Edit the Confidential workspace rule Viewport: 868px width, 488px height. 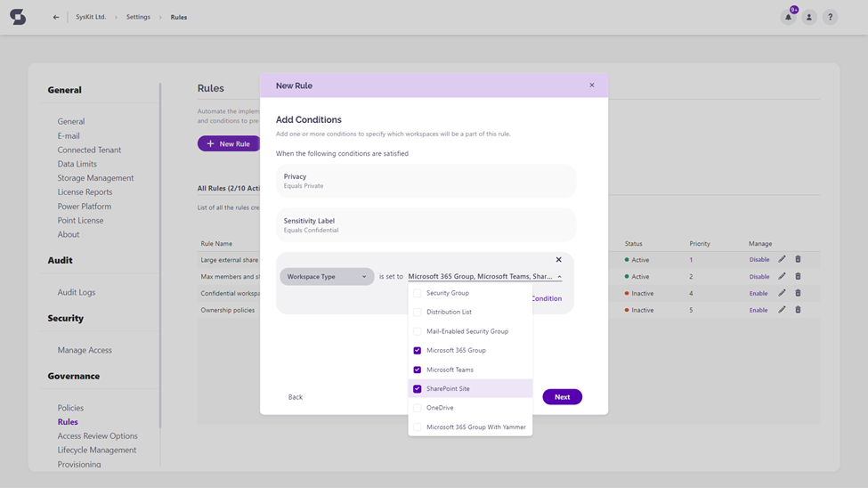782,293
